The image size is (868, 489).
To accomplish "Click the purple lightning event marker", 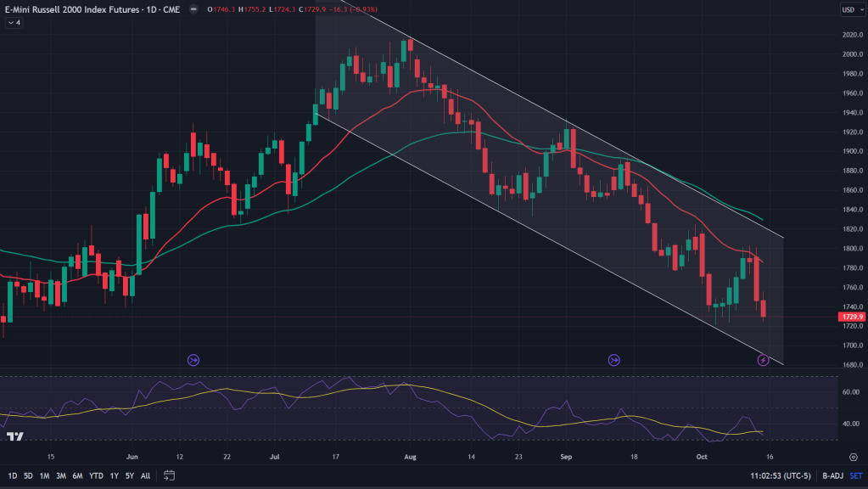I will coord(763,361).
